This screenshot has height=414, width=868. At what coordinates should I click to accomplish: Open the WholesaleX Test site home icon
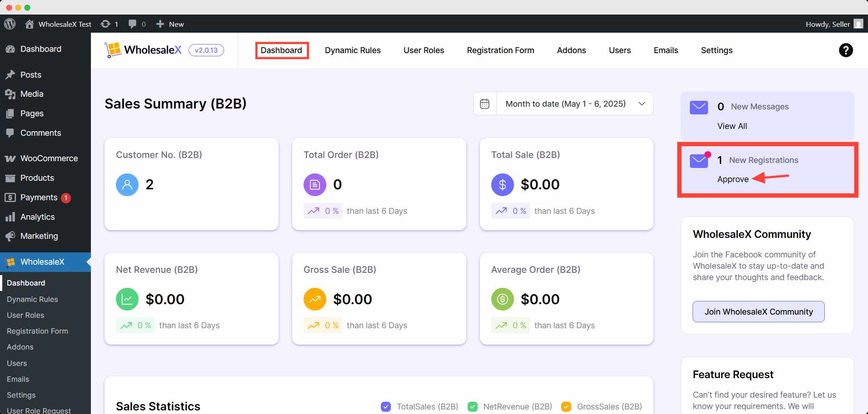(30, 24)
